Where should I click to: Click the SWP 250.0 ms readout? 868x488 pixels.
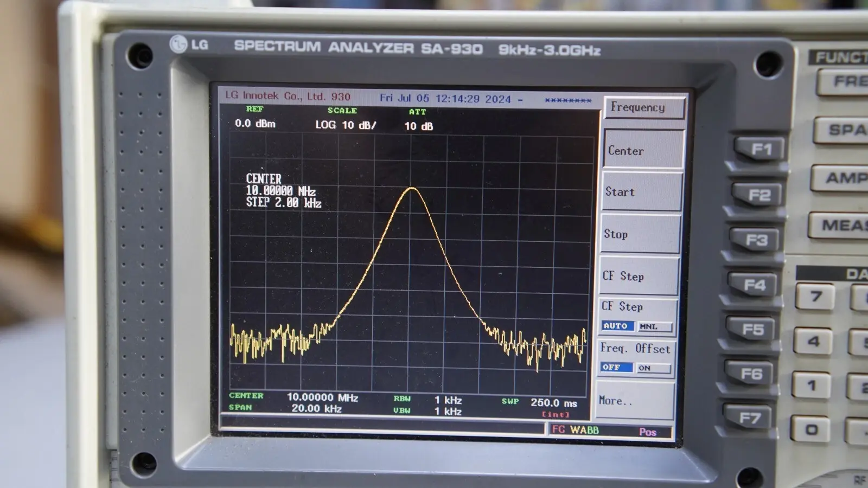(539, 402)
